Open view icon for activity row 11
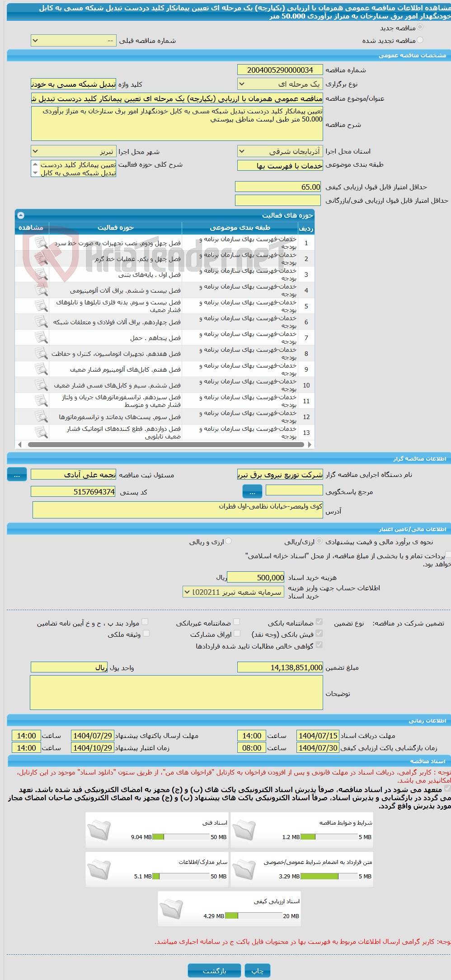Viewport: 451px width, 980px height. coord(41,401)
